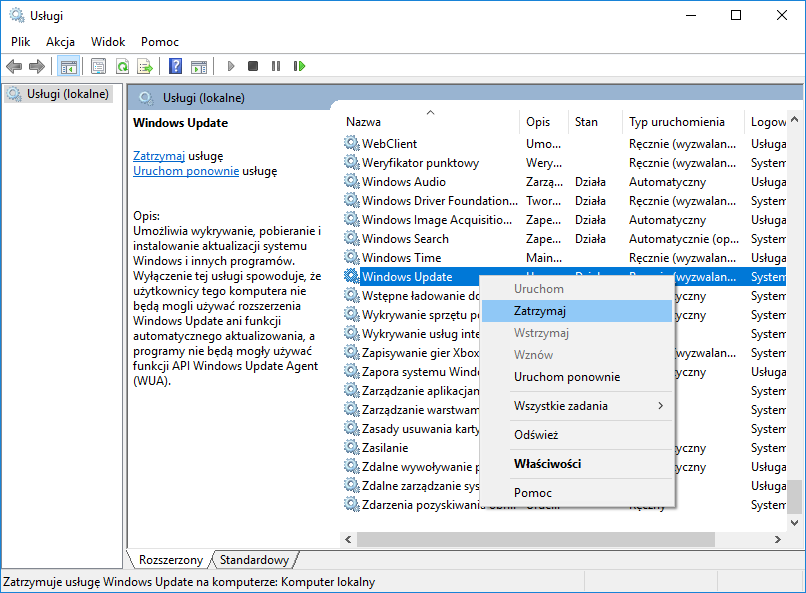Open Właściwości from the context menu

point(577,464)
